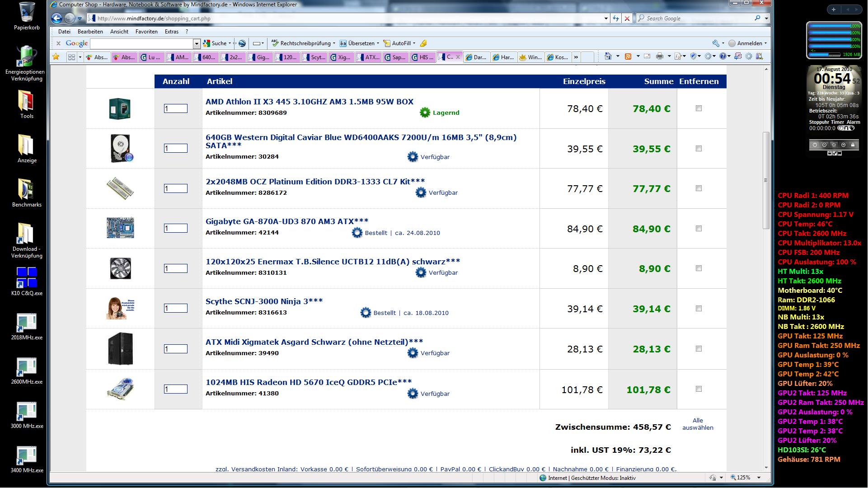This screenshot has width=868, height=488.
Task: Open the page zoom 125% dropdown
Action: click(759, 478)
